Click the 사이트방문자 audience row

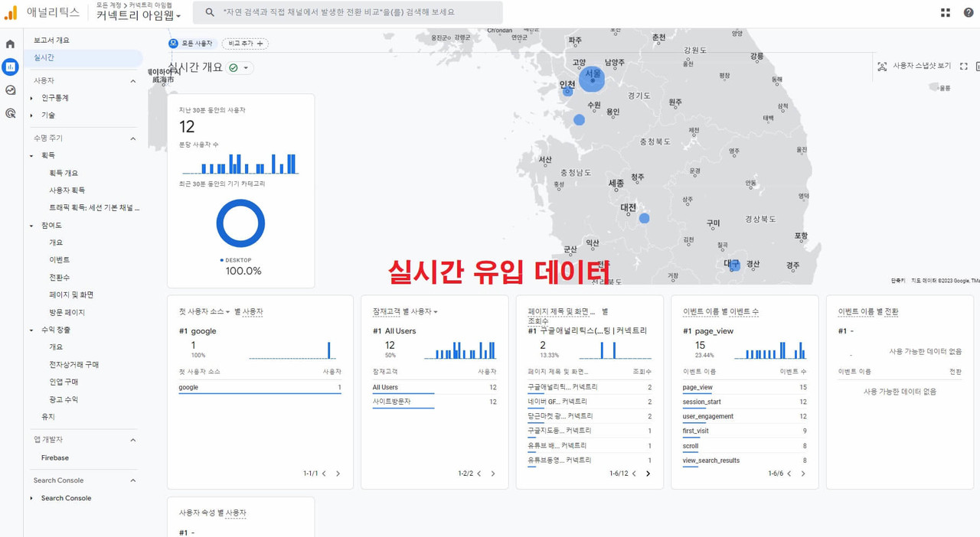[434, 402]
